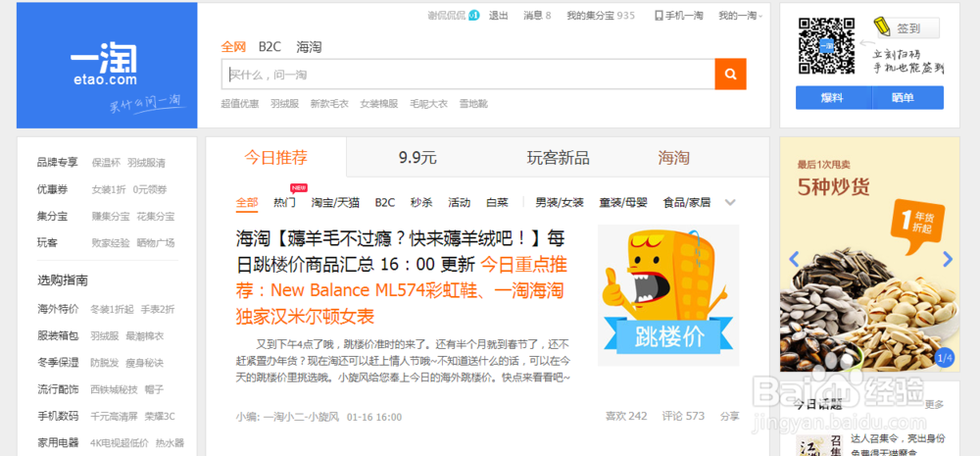Show next banner with right arrow
This screenshot has width=980, height=456.
tap(948, 259)
